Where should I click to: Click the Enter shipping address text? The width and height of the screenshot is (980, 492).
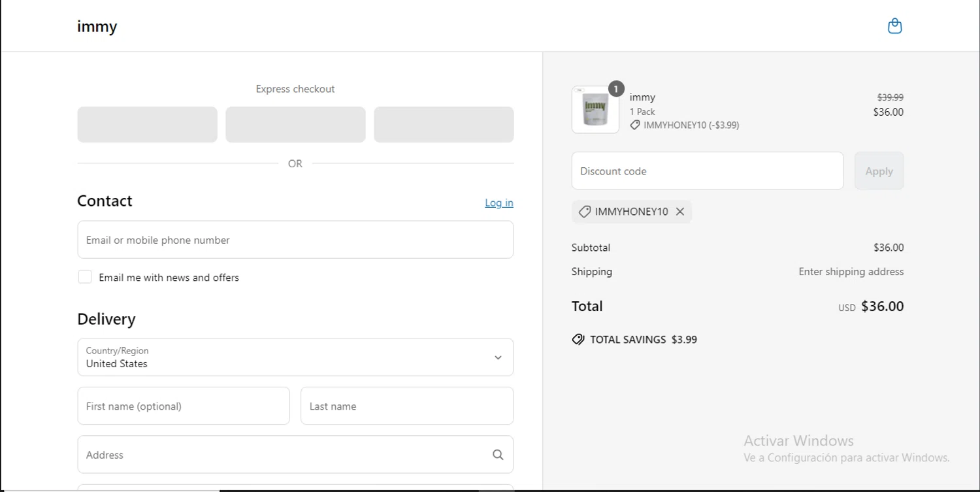[851, 272]
